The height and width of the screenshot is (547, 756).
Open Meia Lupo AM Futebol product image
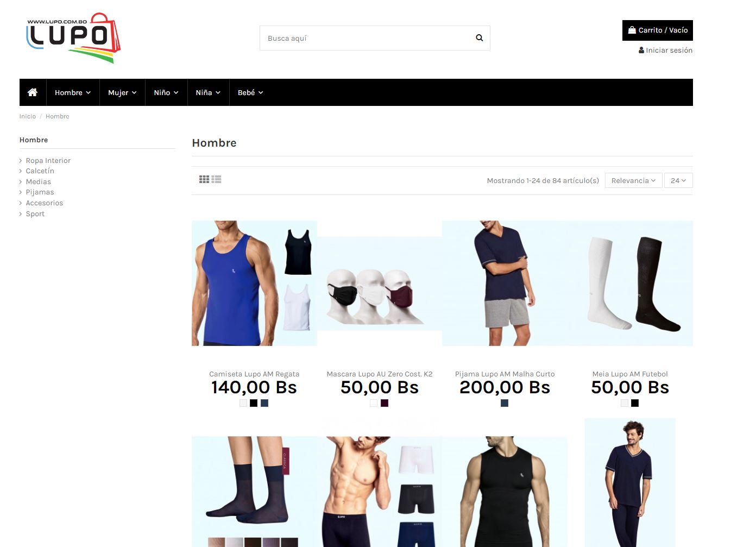pos(630,283)
